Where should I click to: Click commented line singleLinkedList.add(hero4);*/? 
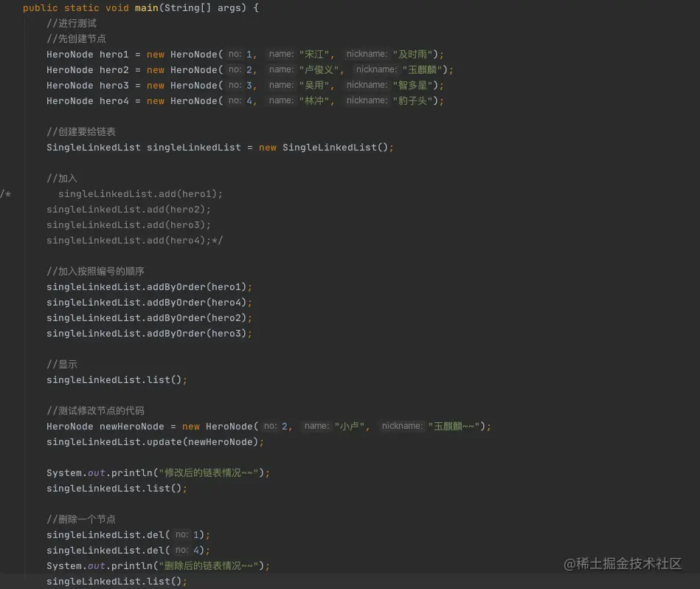click(x=134, y=241)
